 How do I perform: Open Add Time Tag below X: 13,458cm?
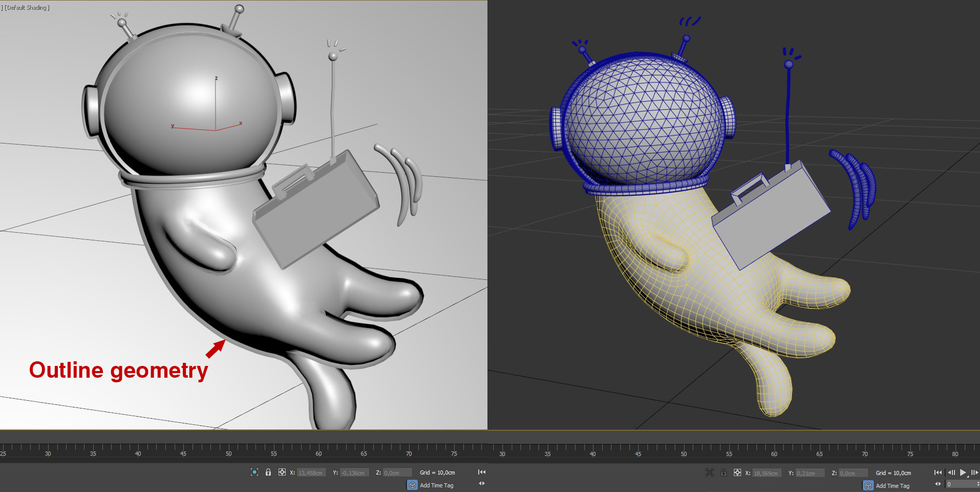click(437, 485)
